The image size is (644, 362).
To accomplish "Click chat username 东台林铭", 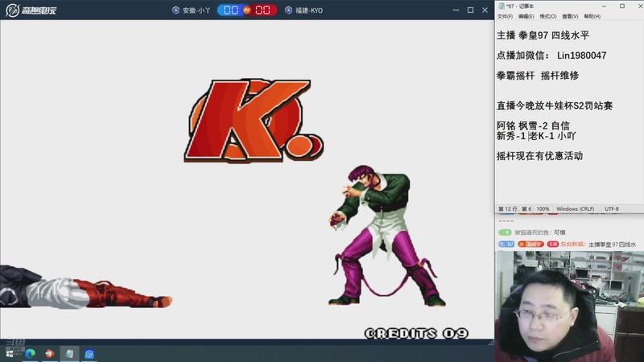I will tap(572, 245).
